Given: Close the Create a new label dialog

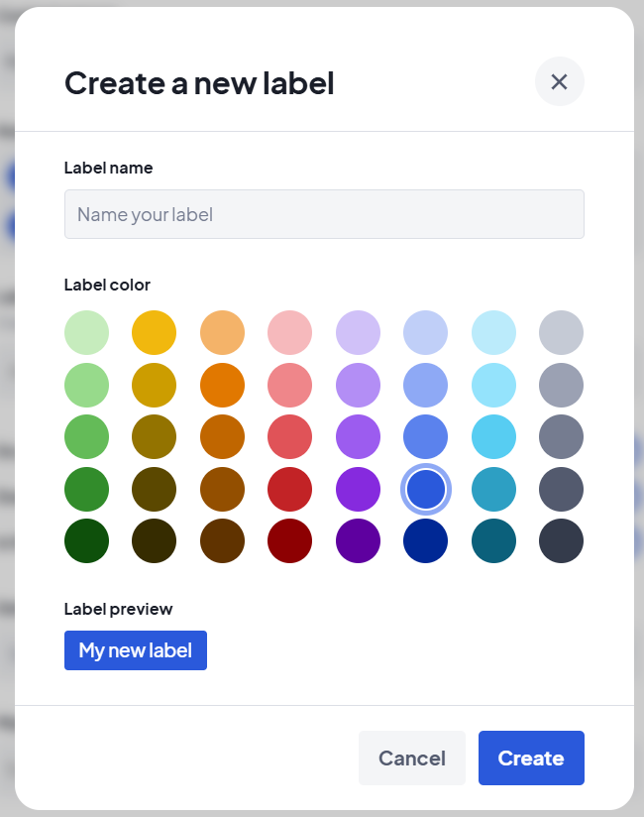Looking at the screenshot, I should coord(559,81).
